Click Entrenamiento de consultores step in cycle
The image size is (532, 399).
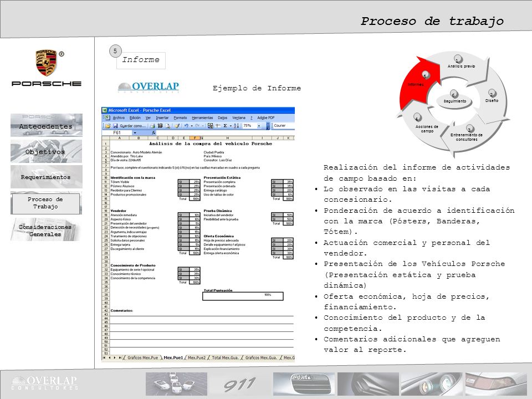pos(467,136)
